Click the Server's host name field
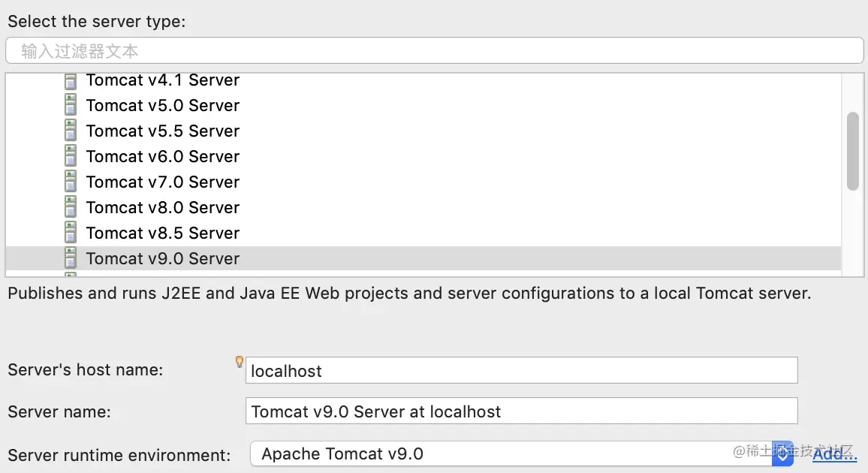Screen dimensions: 868x473 pyautogui.click(x=521, y=370)
